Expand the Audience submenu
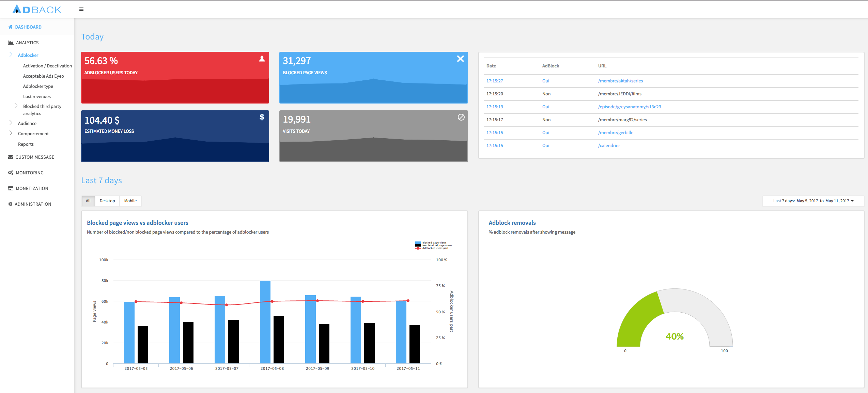868x393 pixels. (x=27, y=123)
